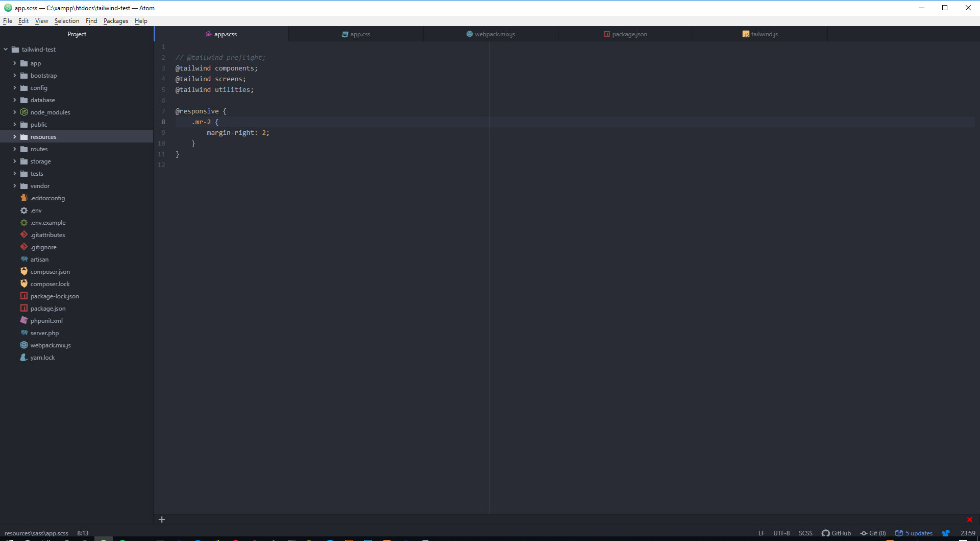Viewport: 980px width, 541px height.
Task: Select the Sass icon on app.scss tab
Action: pos(208,34)
